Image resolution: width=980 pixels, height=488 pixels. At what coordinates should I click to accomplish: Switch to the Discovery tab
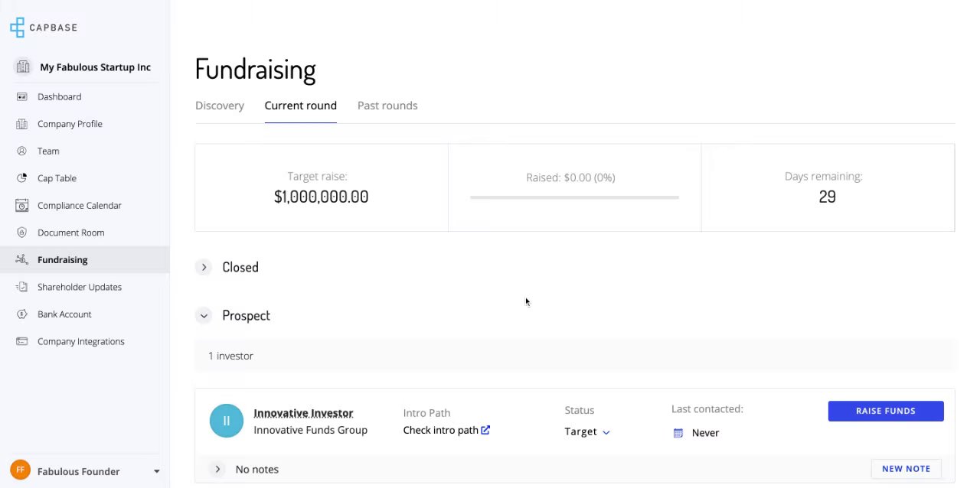(220, 106)
